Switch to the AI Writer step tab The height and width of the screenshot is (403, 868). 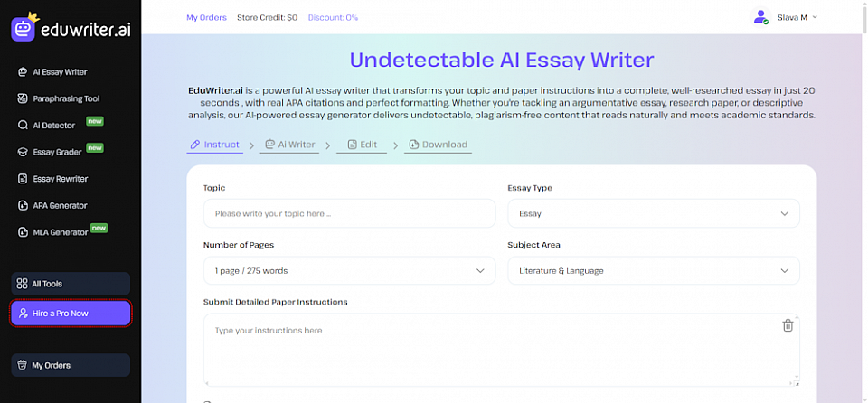click(x=289, y=145)
